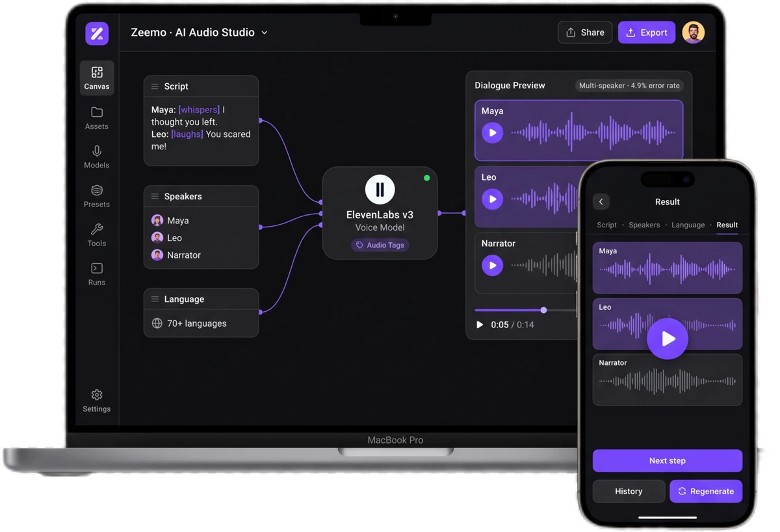Click the Multi-speaker 4.9% error rate badge
The image size is (780, 532).
pos(629,86)
